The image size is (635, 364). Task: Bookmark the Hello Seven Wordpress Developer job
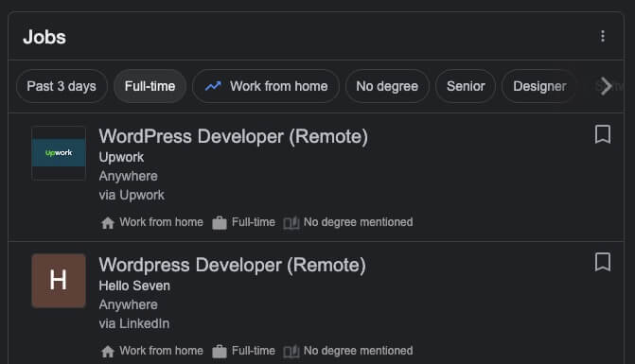click(603, 262)
